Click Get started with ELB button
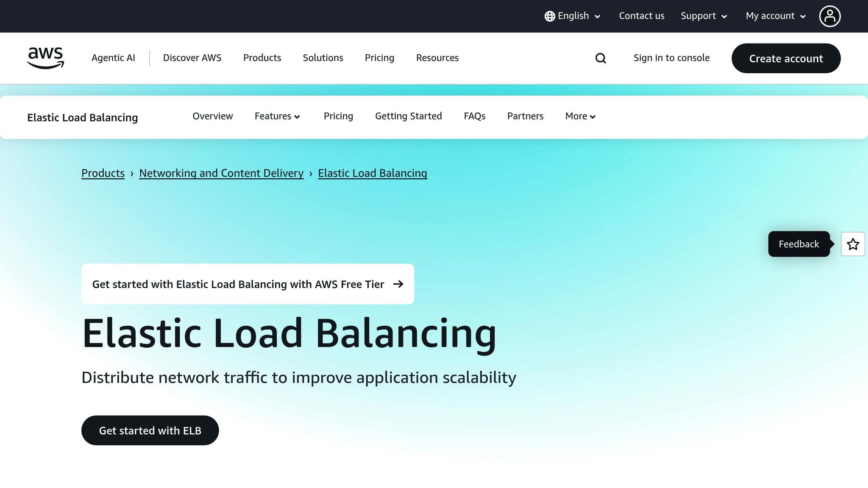868x488 pixels. click(150, 430)
